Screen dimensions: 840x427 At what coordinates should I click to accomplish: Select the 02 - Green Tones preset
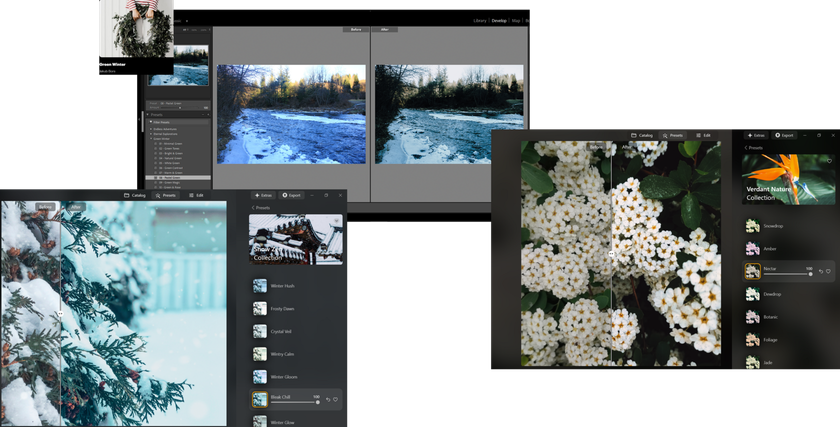click(169, 148)
